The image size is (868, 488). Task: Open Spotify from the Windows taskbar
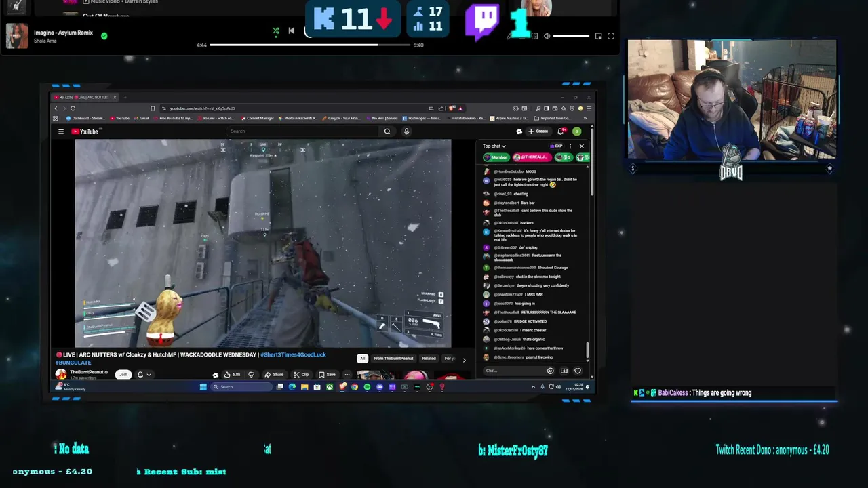click(x=367, y=387)
